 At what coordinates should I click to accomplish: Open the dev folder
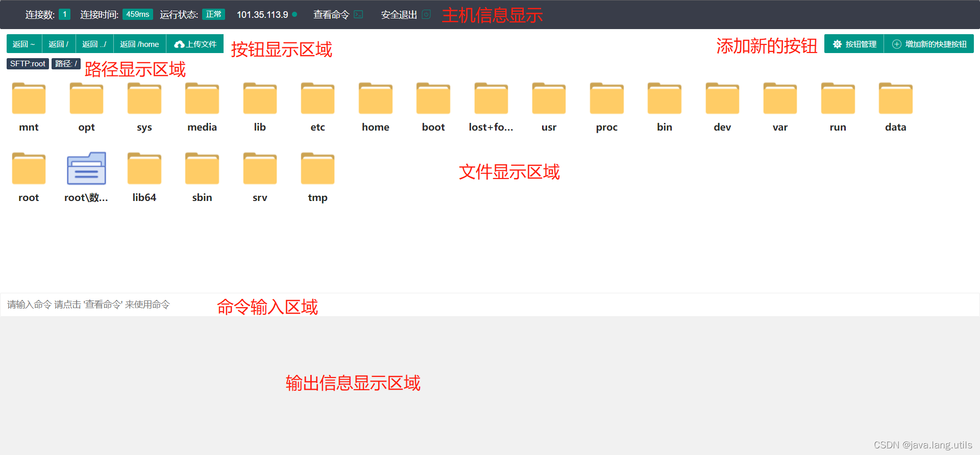(x=722, y=98)
